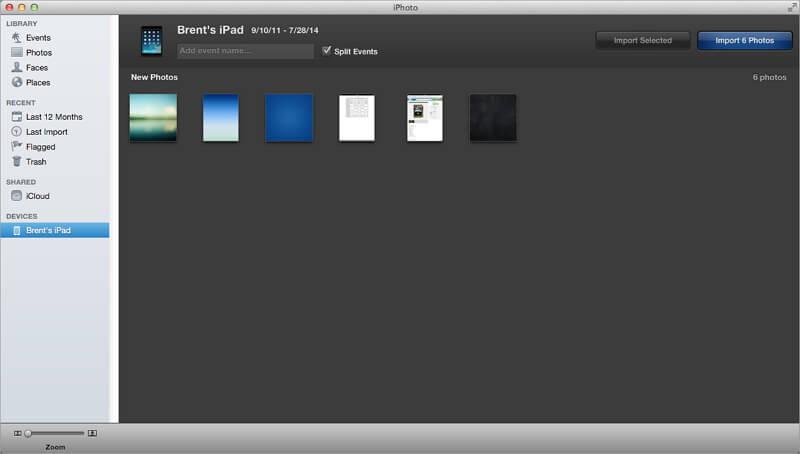The width and height of the screenshot is (800, 454).
Task: Click the iCloud icon under Shared
Action: 17,197
